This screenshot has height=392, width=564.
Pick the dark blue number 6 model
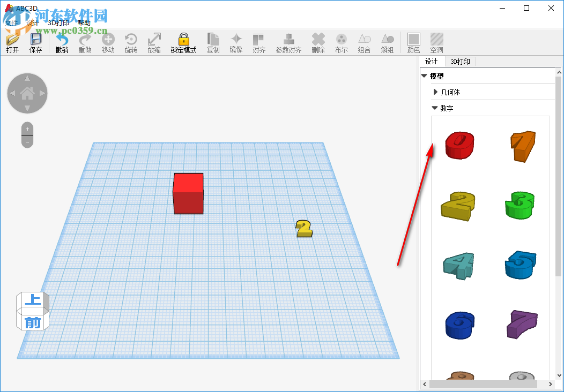click(460, 326)
